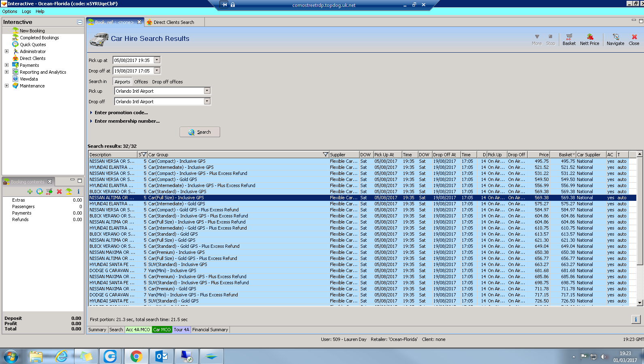Switch to the Acc 4A MCO tab
644x364 pixels.
[138, 330]
